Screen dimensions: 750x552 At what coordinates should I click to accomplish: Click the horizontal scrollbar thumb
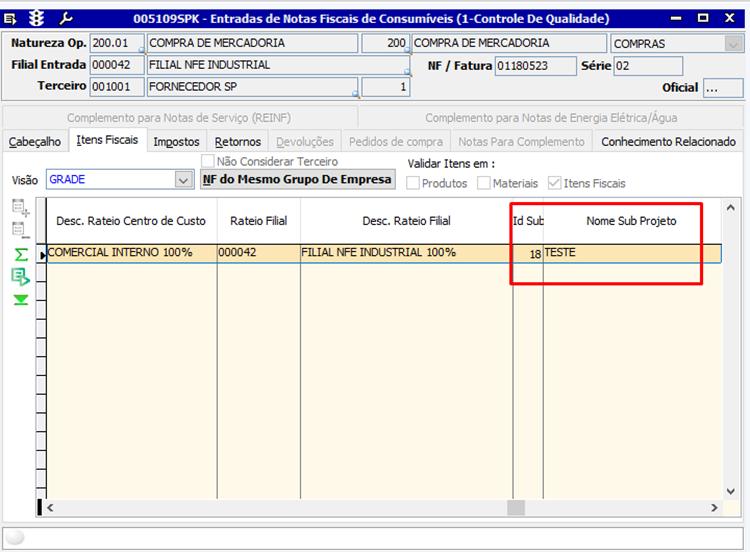tap(516, 508)
